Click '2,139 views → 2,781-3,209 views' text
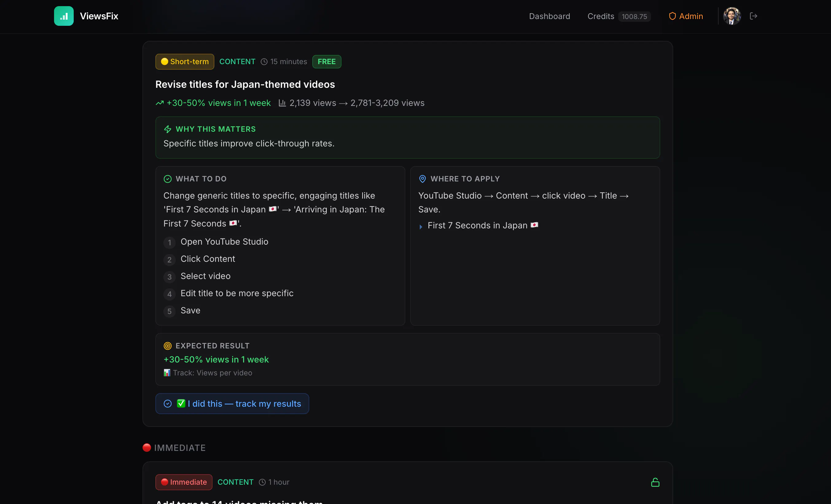831x504 pixels. [357, 103]
